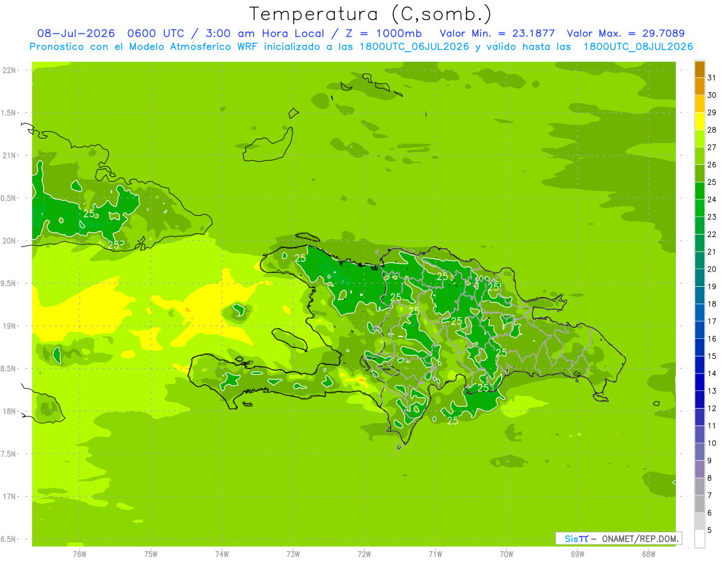Click the purple legend swatch between 8 and 9
728x562 pixels.
coord(699,469)
